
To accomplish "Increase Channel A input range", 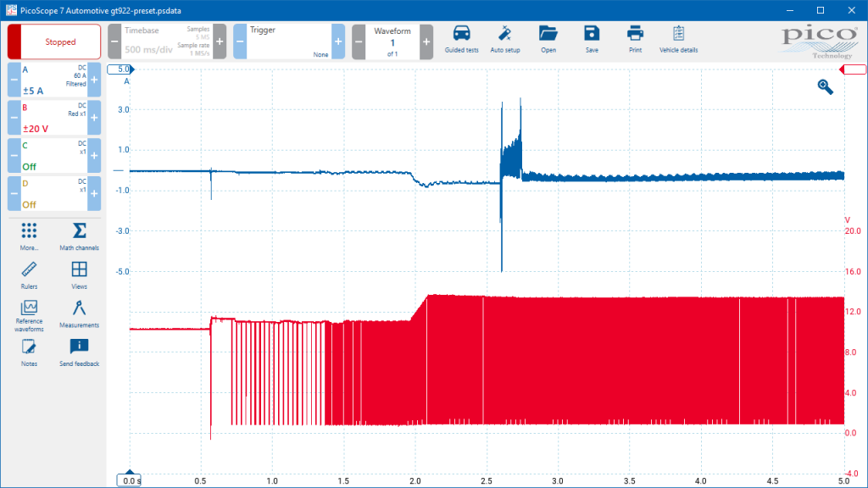I will [x=94, y=80].
